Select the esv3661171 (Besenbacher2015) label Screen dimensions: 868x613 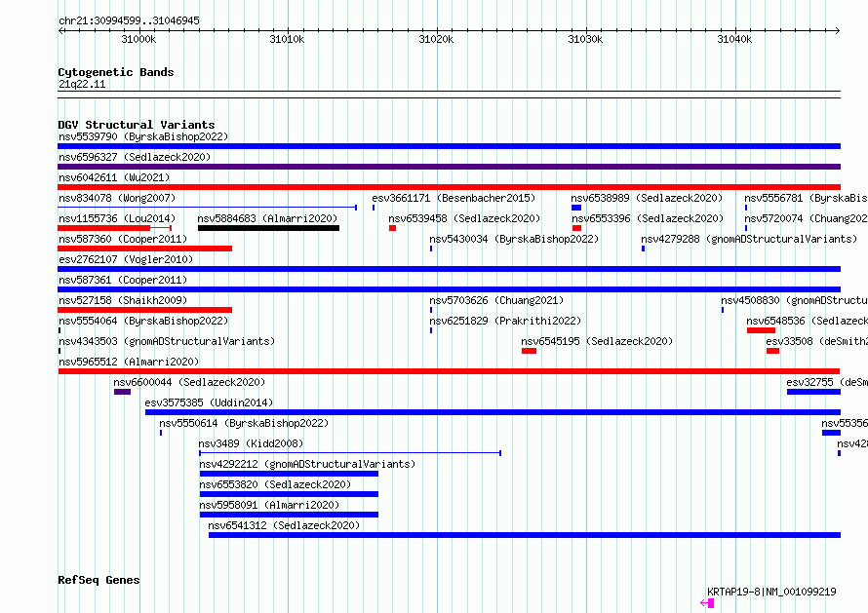pos(454,198)
